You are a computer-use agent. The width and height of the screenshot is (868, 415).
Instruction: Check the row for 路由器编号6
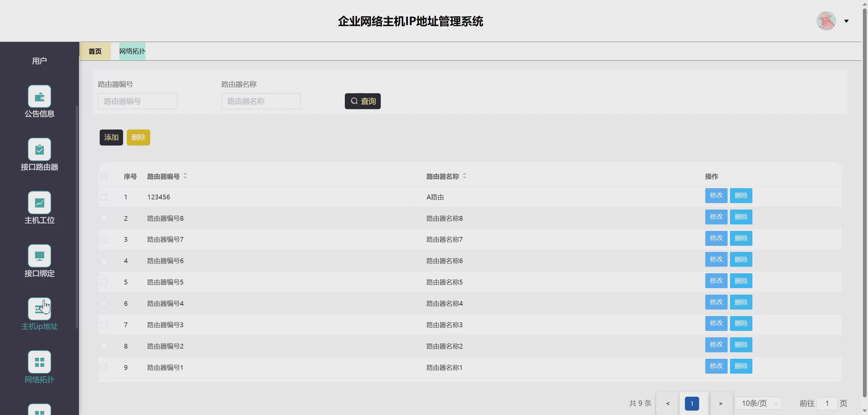point(104,261)
